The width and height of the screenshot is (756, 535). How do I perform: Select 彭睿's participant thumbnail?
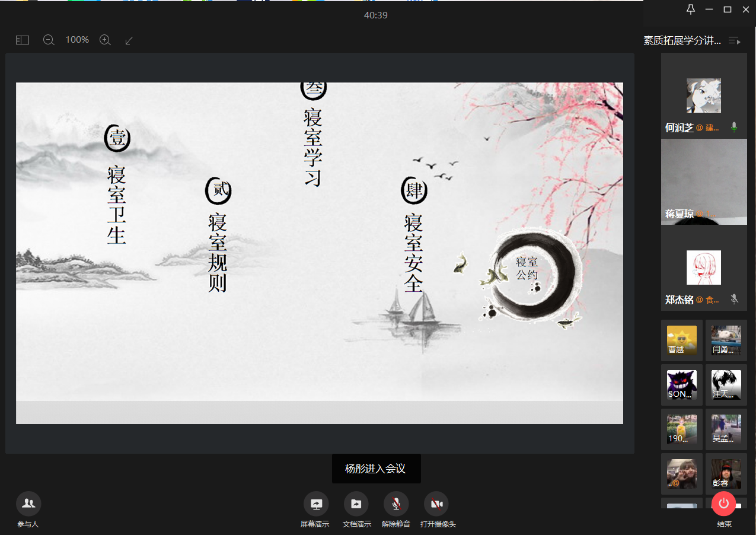(726, 474)
